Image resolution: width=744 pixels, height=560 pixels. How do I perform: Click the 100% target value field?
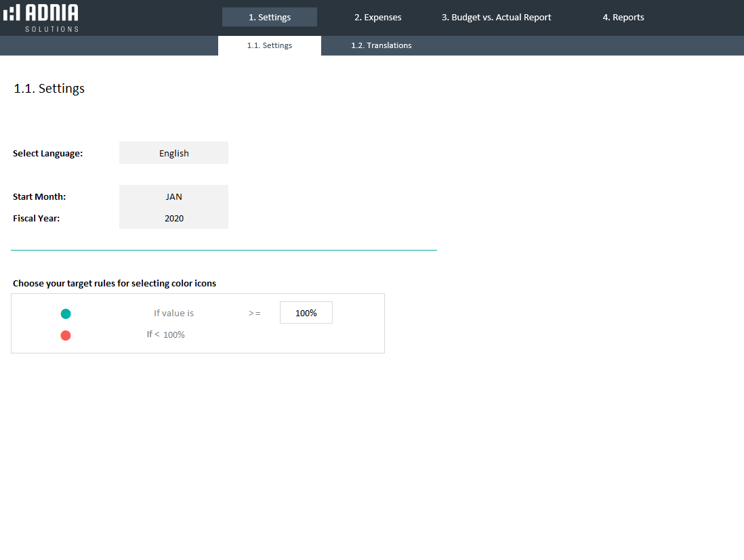(x=306, y=313)
